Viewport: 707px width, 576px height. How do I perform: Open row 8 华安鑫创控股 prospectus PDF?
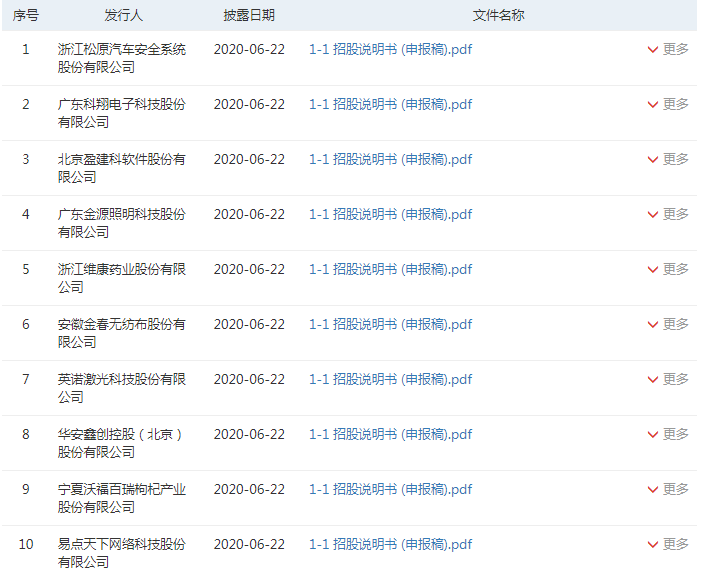[390, 434]
